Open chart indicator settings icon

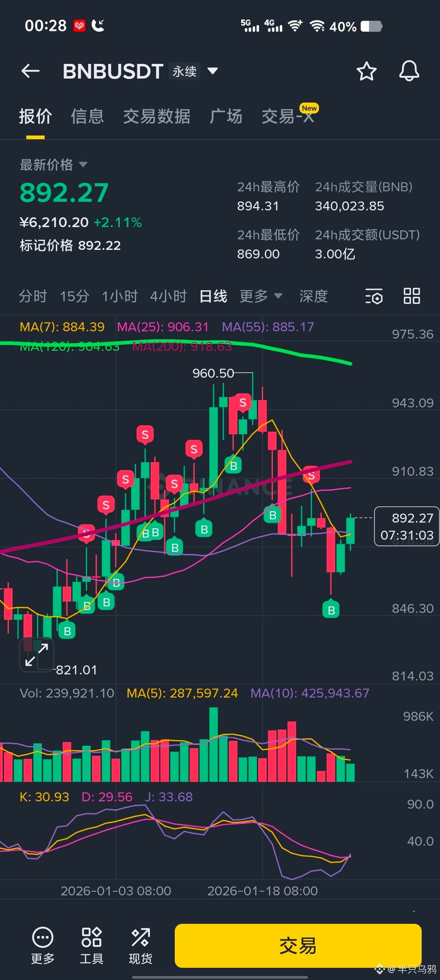pos(374,296)
